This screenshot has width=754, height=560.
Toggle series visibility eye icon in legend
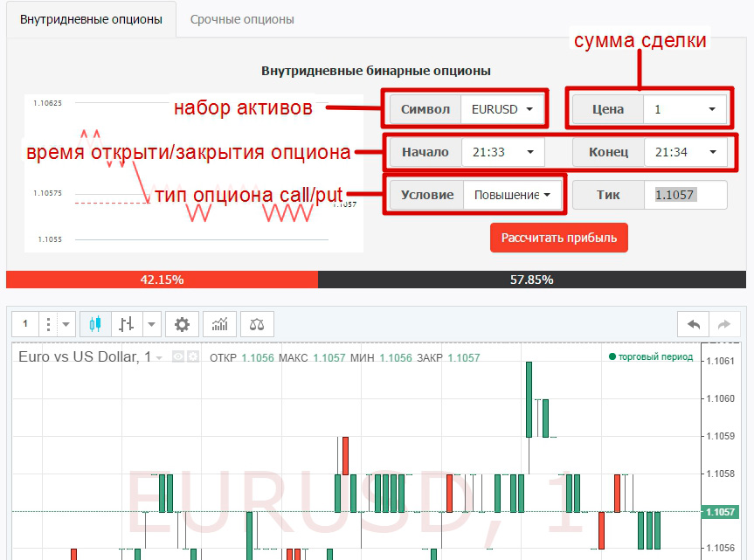coord(178,357)
